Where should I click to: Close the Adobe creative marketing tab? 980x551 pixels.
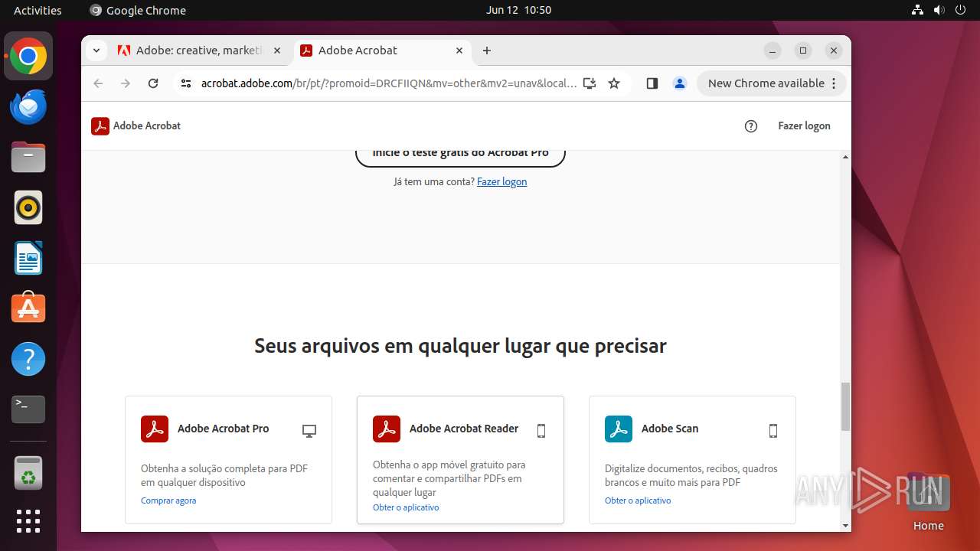pos(277,51)
